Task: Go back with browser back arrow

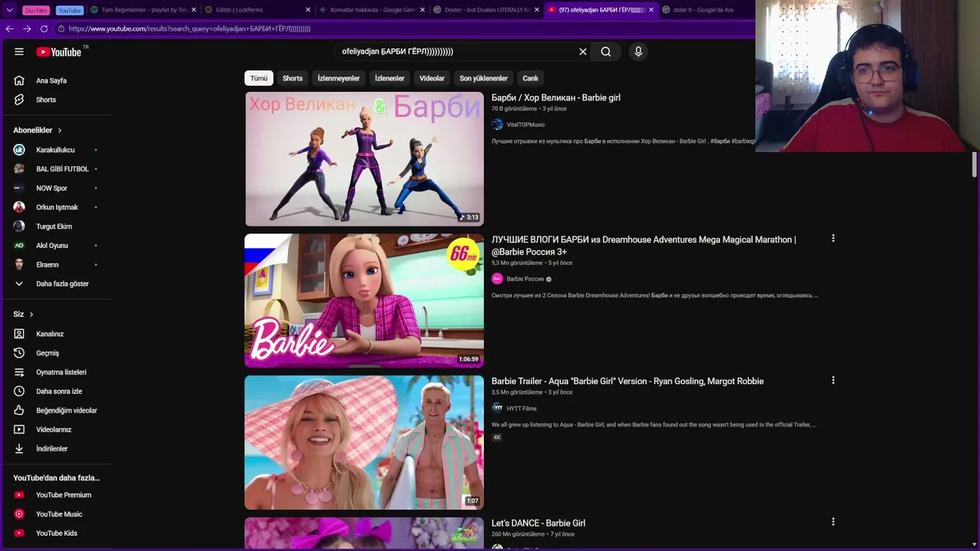Action: click(x=9, y=28)
